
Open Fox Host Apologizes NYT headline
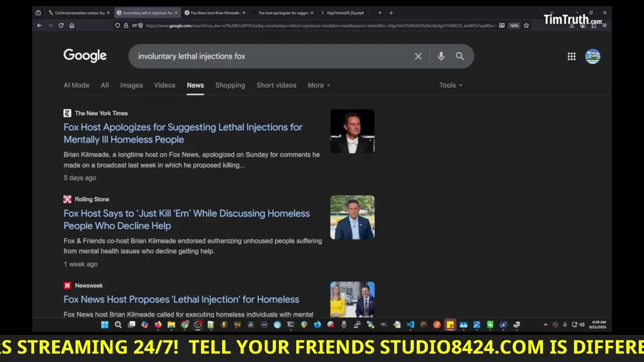[183, 133]
